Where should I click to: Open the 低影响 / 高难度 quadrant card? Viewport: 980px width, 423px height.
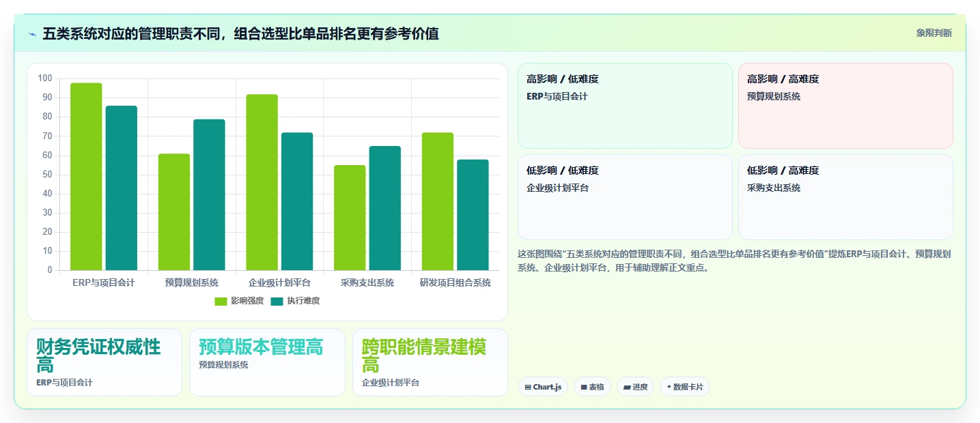point(845,197)
